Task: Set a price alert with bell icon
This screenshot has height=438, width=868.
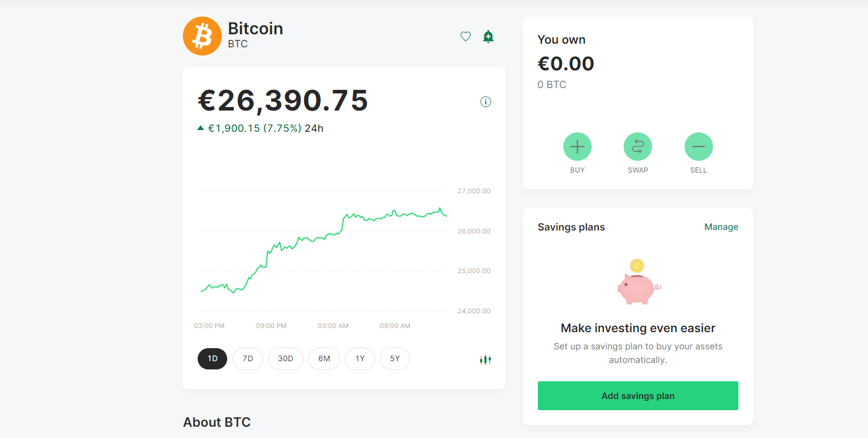Action: (488, 37)
